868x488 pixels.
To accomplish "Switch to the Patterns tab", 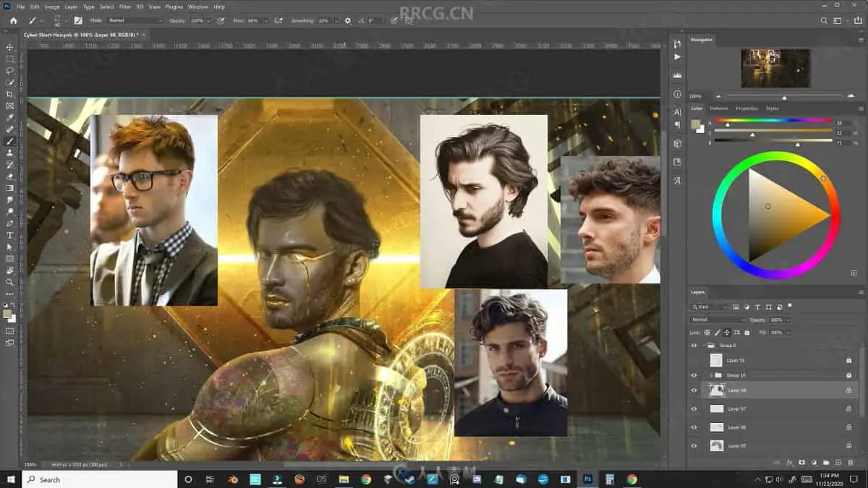I will (719, 108).
